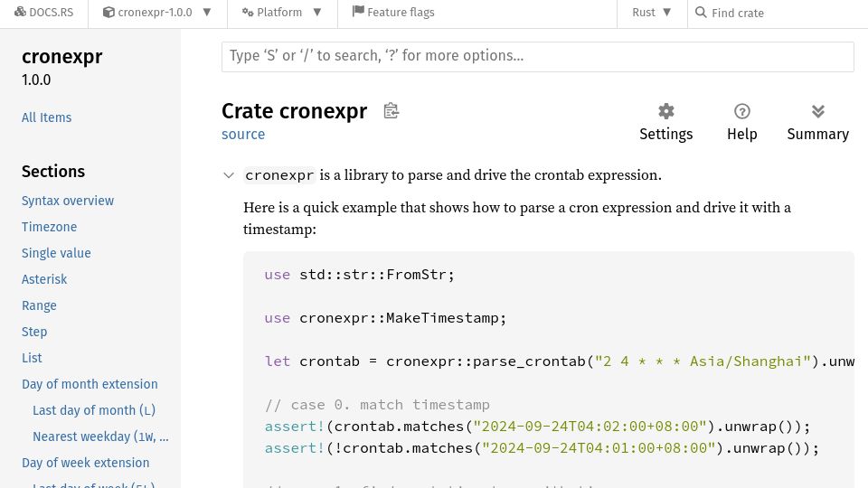This screenshot has width=868, height=488.
Task: Jump to Syntax overview section
Action: [x=68, y=201]
